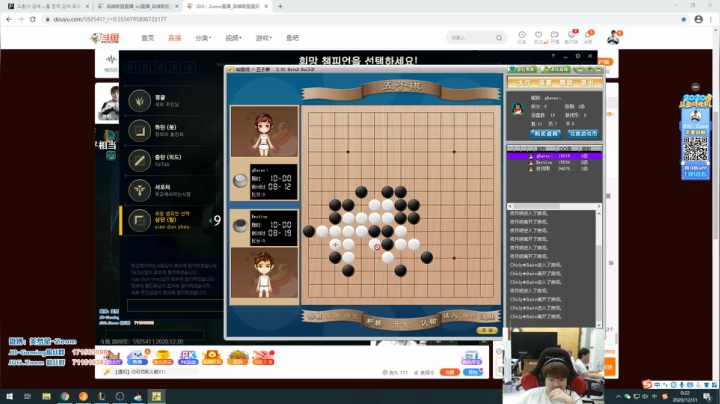Click the 认输 resign button
The height and width of the screenshot is (404, 720).
(x=428, y=322)
